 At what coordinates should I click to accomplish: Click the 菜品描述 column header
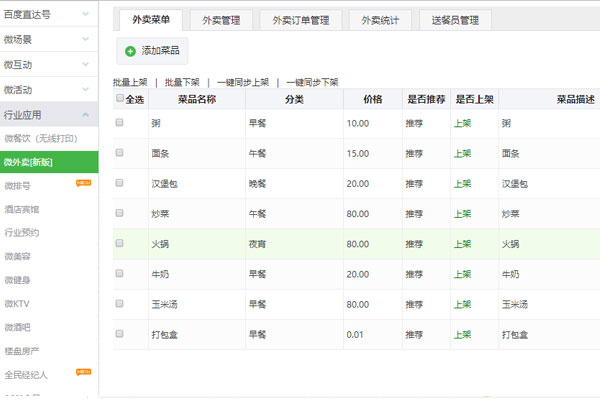click(576, 100)
